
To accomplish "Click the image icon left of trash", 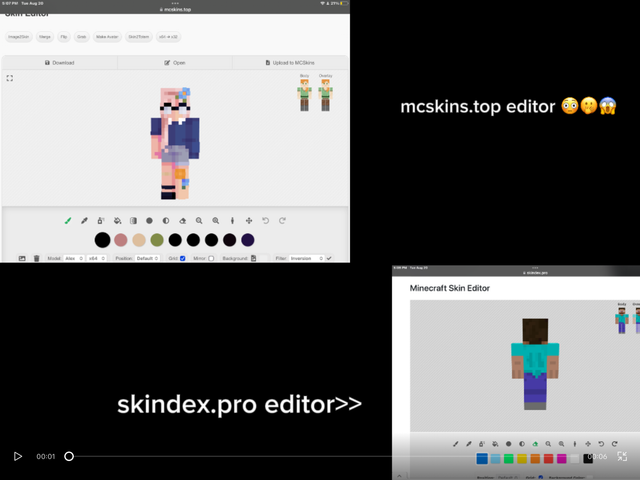I will tap(22, 258).
